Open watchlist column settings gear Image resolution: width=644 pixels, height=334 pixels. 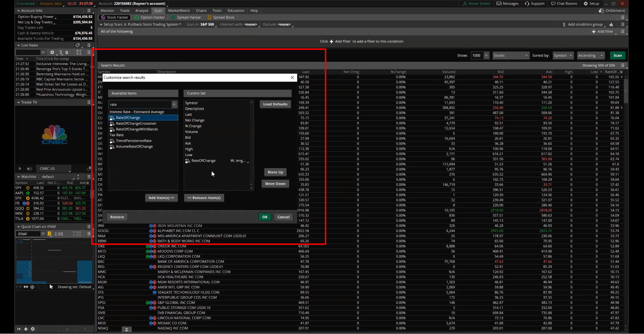click(88, 183)
